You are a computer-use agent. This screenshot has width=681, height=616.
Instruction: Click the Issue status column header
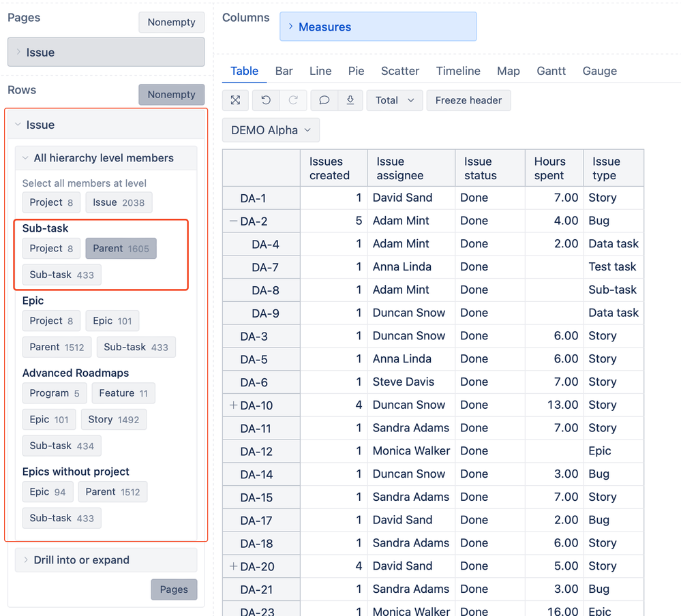[x=490, y=168]
